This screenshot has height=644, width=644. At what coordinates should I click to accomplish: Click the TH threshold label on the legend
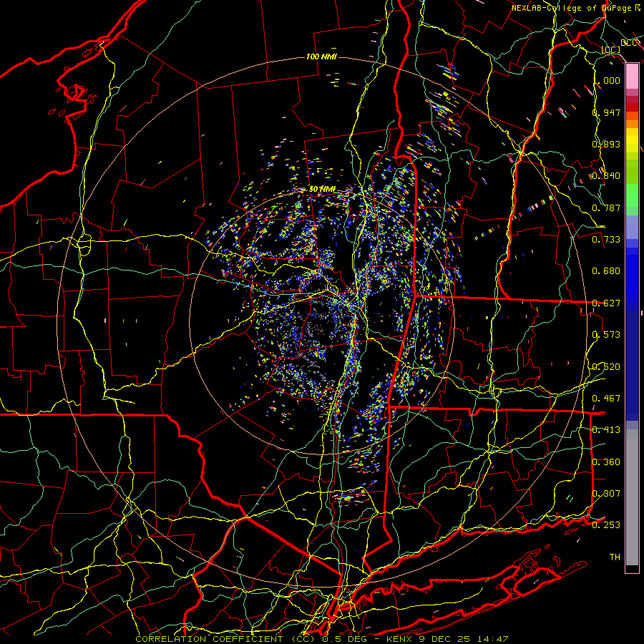click(615, 557)
